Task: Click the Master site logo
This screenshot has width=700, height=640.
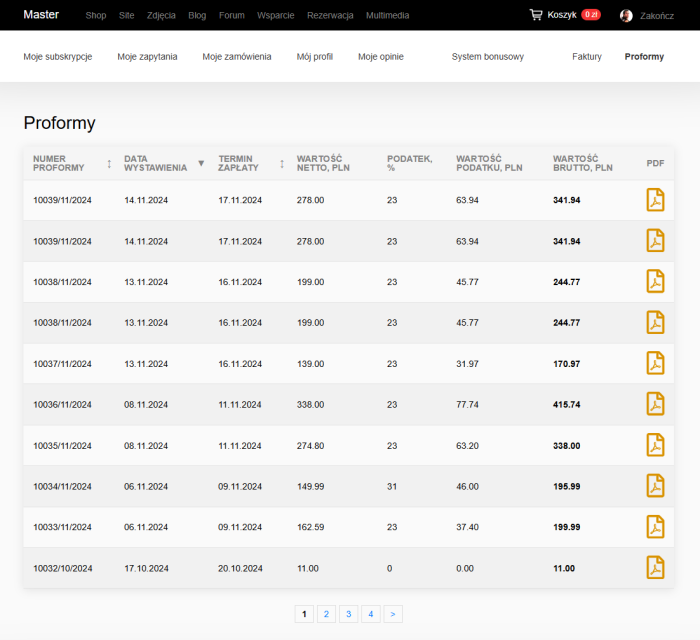Action: click(41, 15)
